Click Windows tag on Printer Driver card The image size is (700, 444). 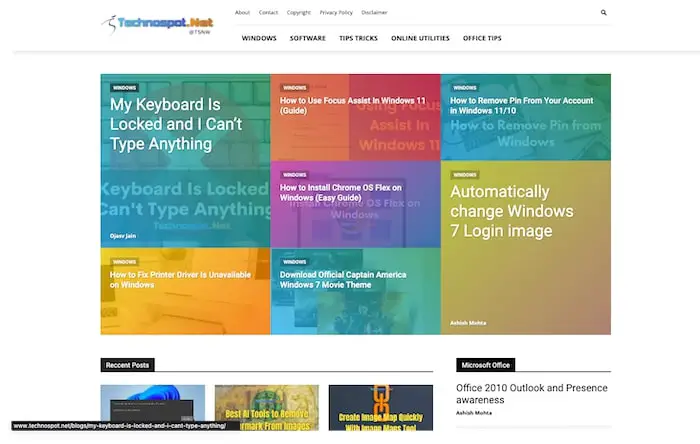pos(124,262)
